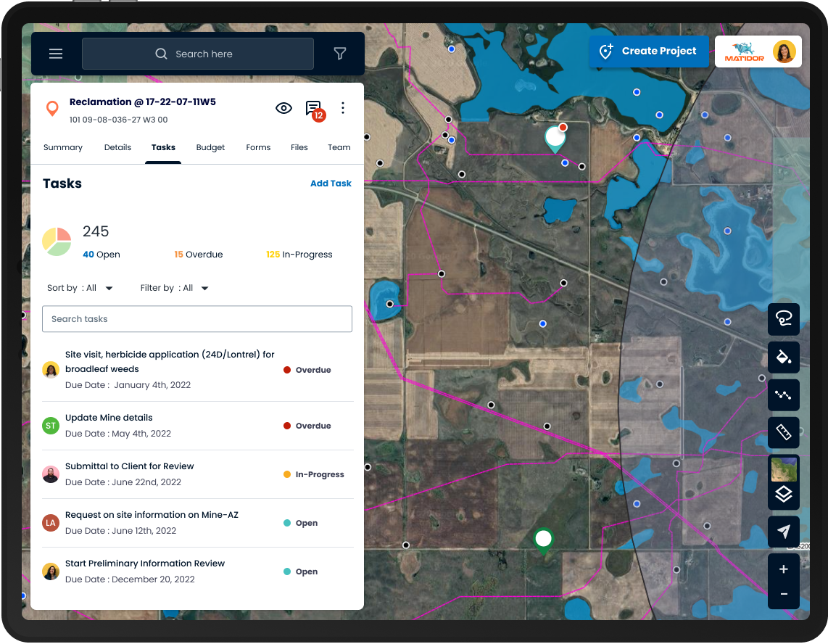Click the Search tasks input field

point(197,319)
